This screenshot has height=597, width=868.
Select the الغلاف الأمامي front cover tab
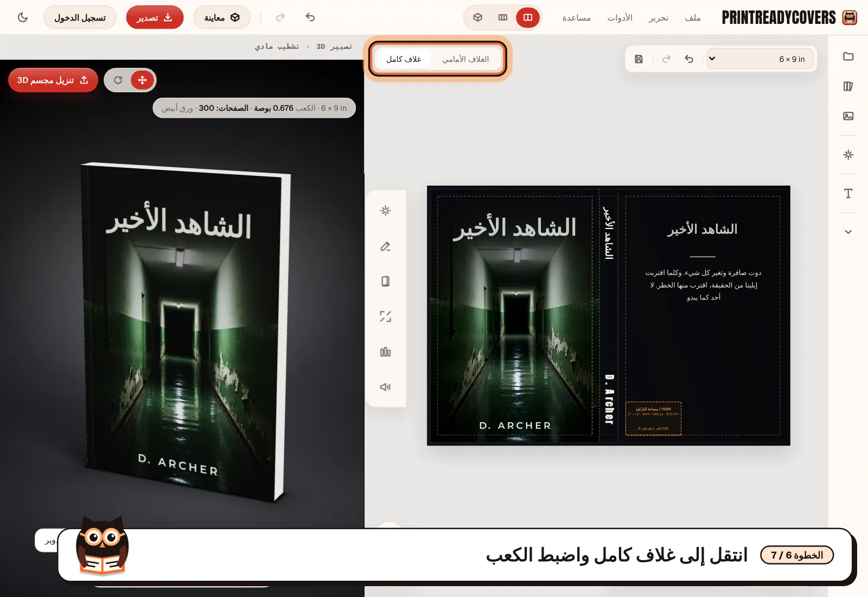pos(465,59)
